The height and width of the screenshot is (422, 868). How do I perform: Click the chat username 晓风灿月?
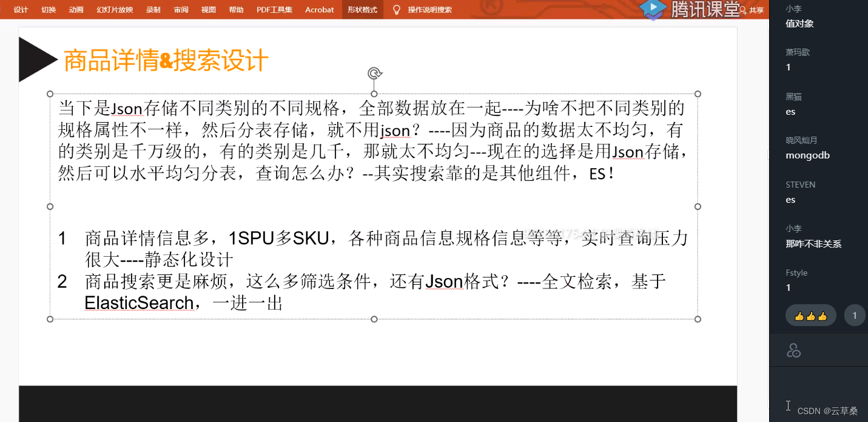[x=801, y=140]
